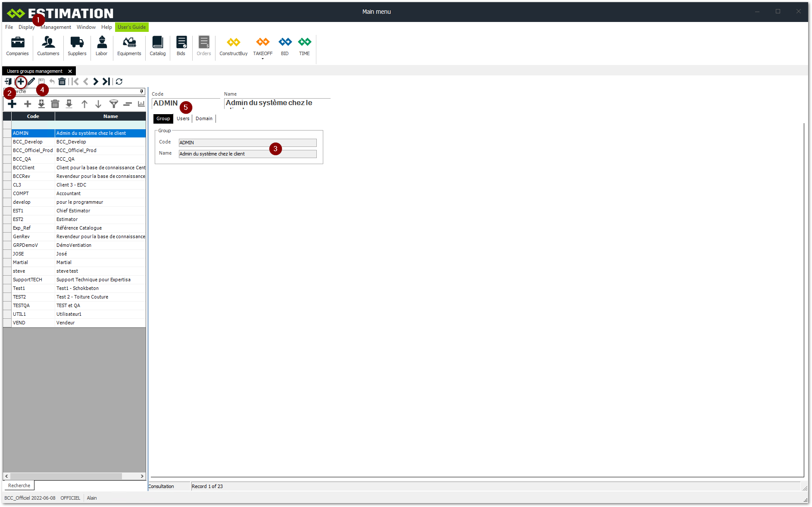Click the circled add new record icon
This screenshot has height=507, width=812.
pyautogui.click(x=21, y=81)
